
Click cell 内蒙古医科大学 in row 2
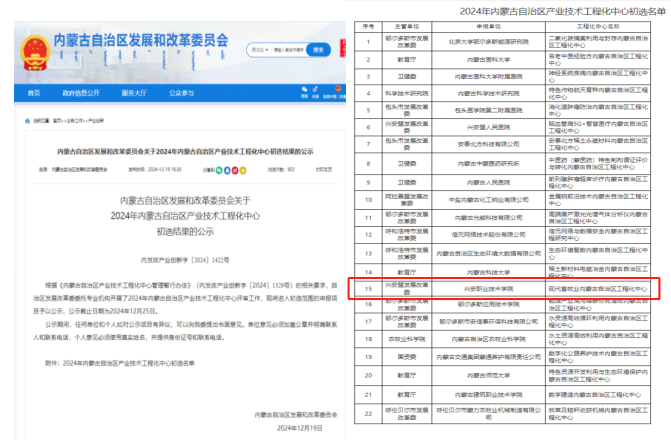[489, 60]
